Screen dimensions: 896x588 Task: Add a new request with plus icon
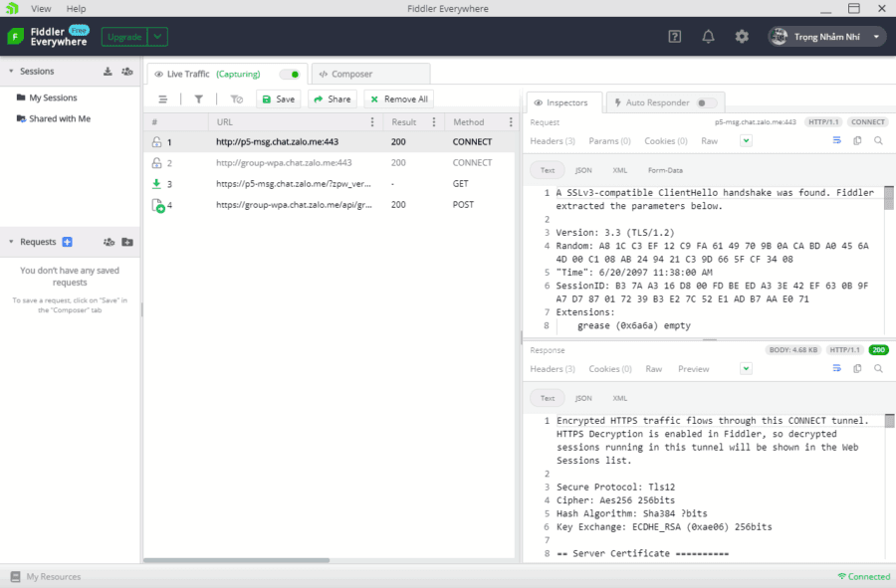tap(67, 242)
